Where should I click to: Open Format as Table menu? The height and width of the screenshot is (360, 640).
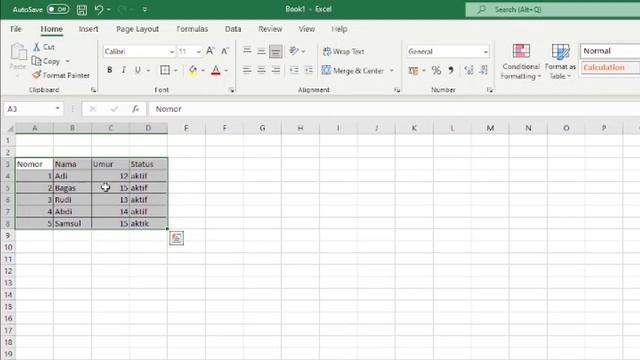click(x=560, y=61)
